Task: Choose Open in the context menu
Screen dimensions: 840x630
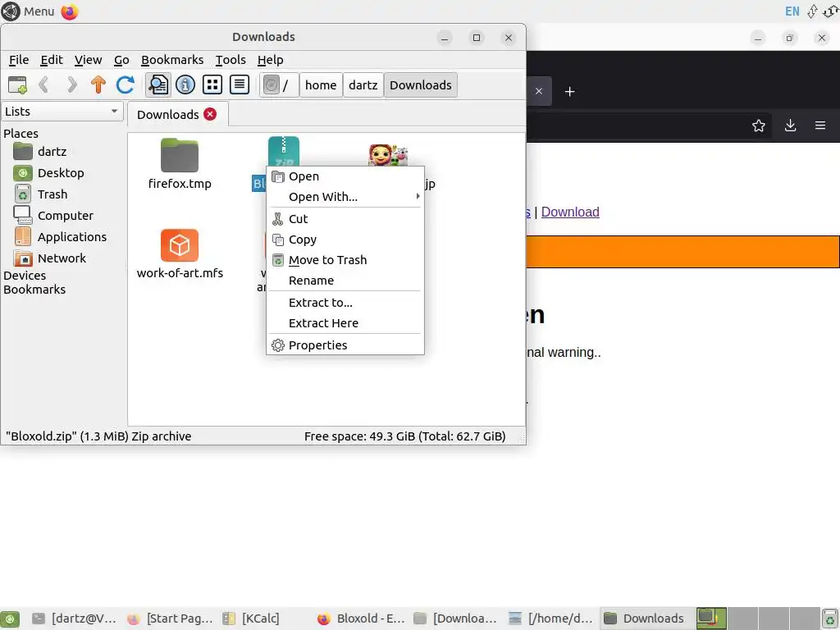Action: 345,176
